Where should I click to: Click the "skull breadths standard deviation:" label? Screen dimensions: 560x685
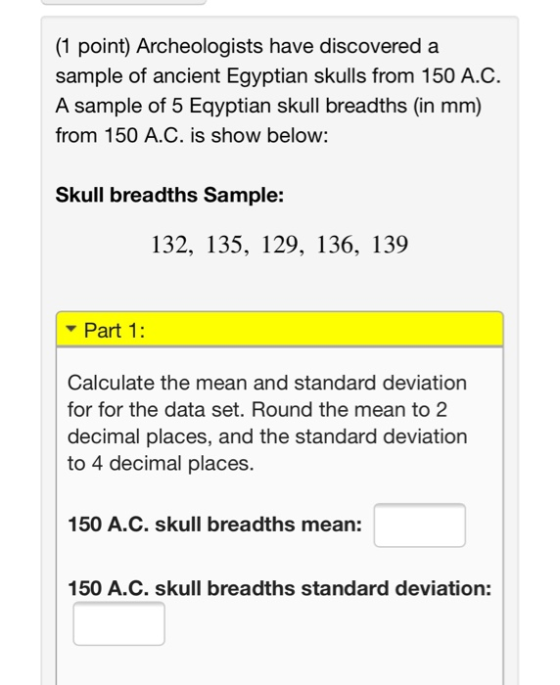point(323,588)
